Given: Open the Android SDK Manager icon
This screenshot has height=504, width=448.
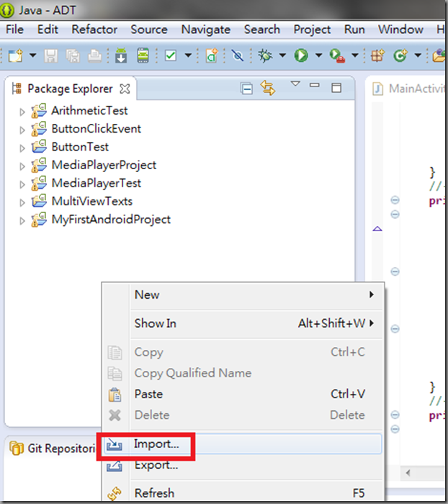Looking at the screenshot, I should click(121, 55).
